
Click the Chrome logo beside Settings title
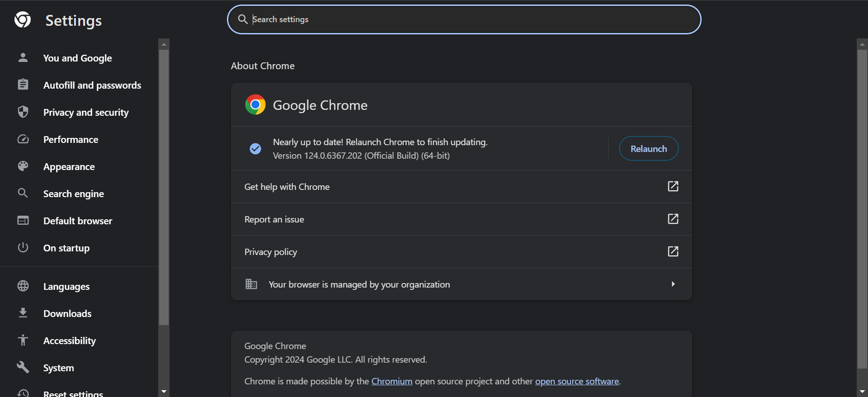tap(23, 19)
